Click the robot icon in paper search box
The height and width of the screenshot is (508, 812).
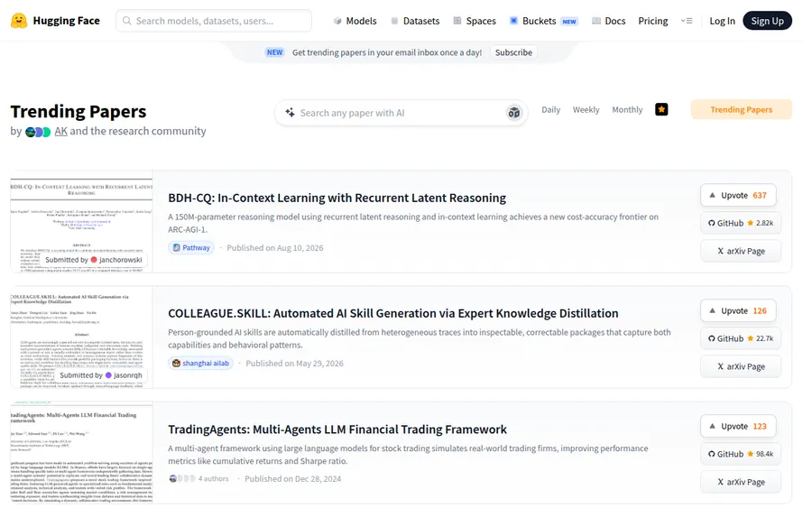pos(513,113)
